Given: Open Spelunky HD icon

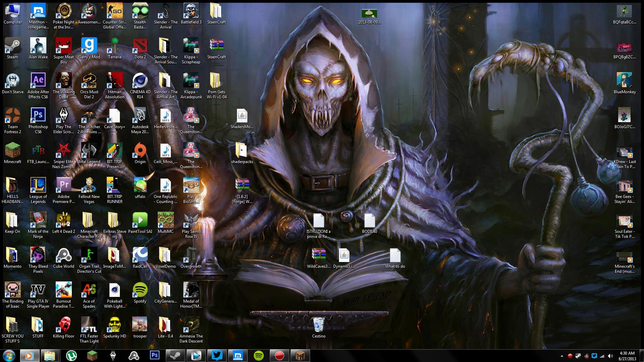Looking at the screenshot, I should click(x=114, y=328).
